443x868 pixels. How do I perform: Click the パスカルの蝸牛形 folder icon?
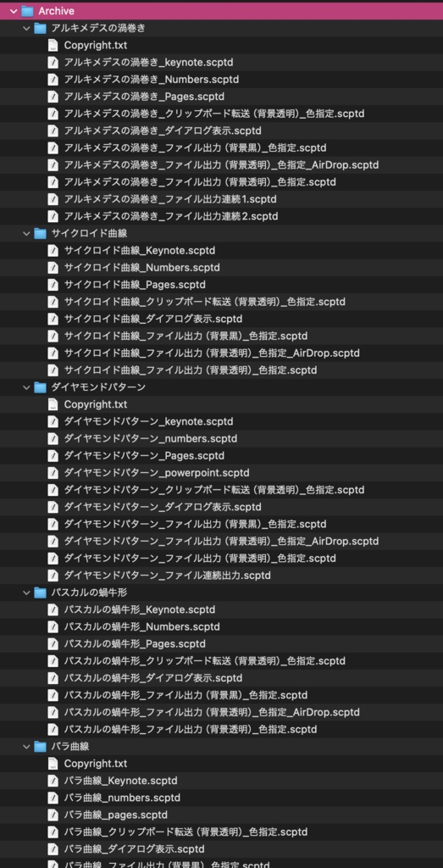click(x=40, y=593)
